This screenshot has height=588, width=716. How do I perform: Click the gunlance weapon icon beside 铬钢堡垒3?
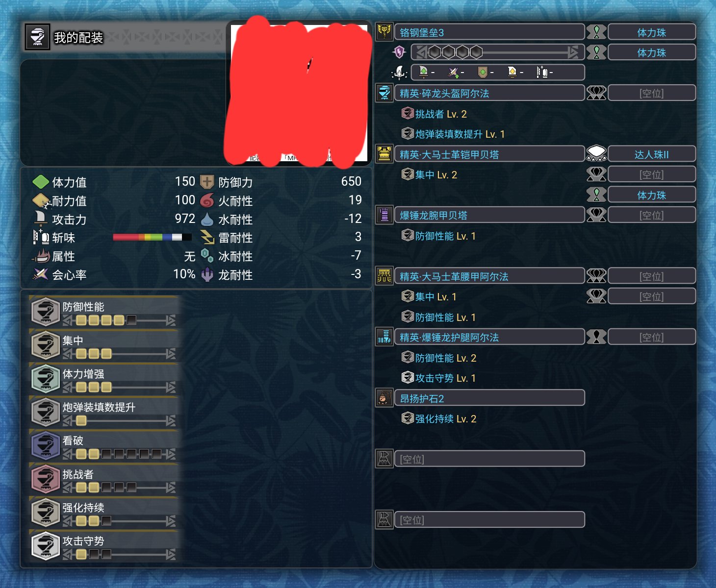click(384, 32)
